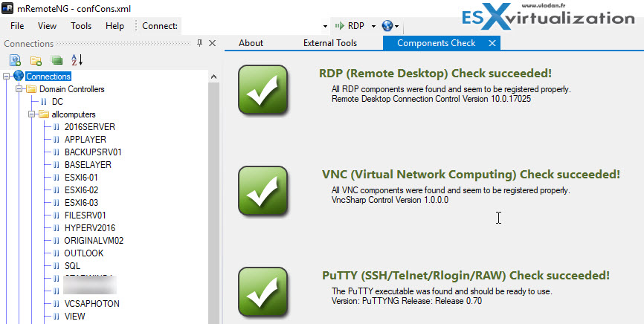Select the ESXI6-01 connection
The image size is (644, 324).
[81, 178]
